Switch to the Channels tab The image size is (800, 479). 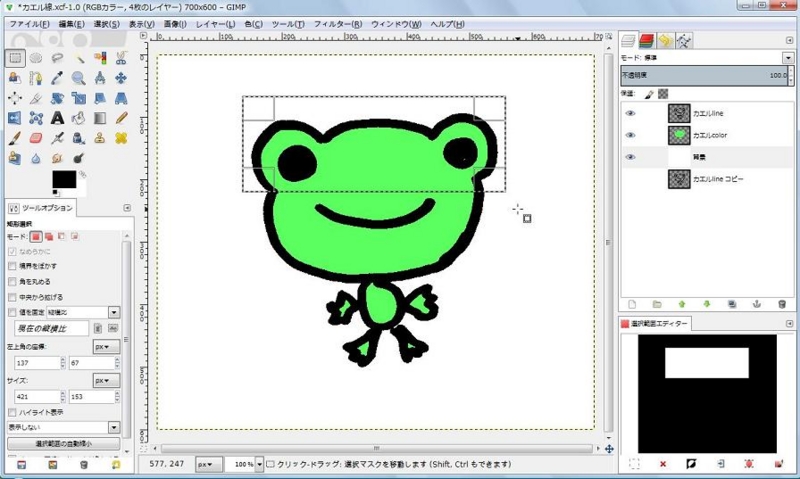646,40
